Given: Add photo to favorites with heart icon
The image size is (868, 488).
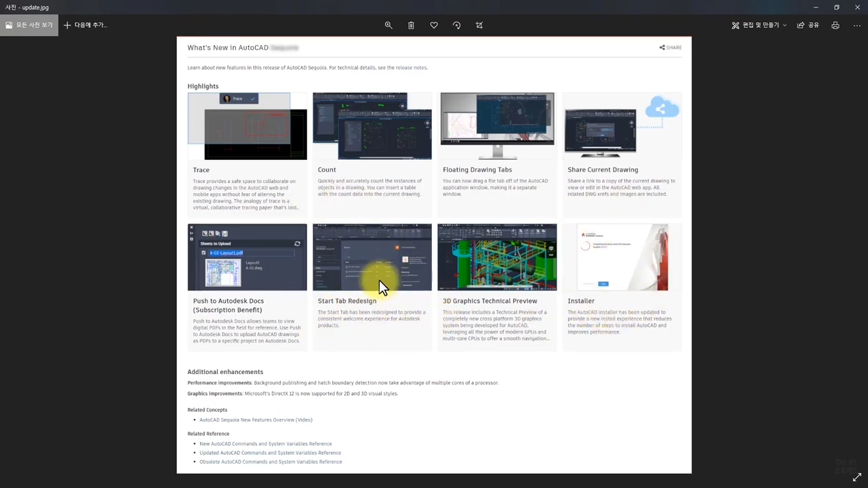Looking at the screenshot, I should [x=434, y=25].
